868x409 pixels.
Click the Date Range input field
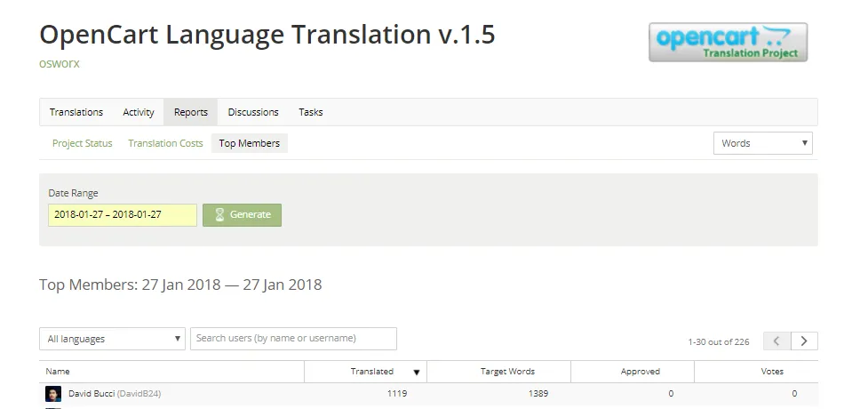(x=123, y=215)
